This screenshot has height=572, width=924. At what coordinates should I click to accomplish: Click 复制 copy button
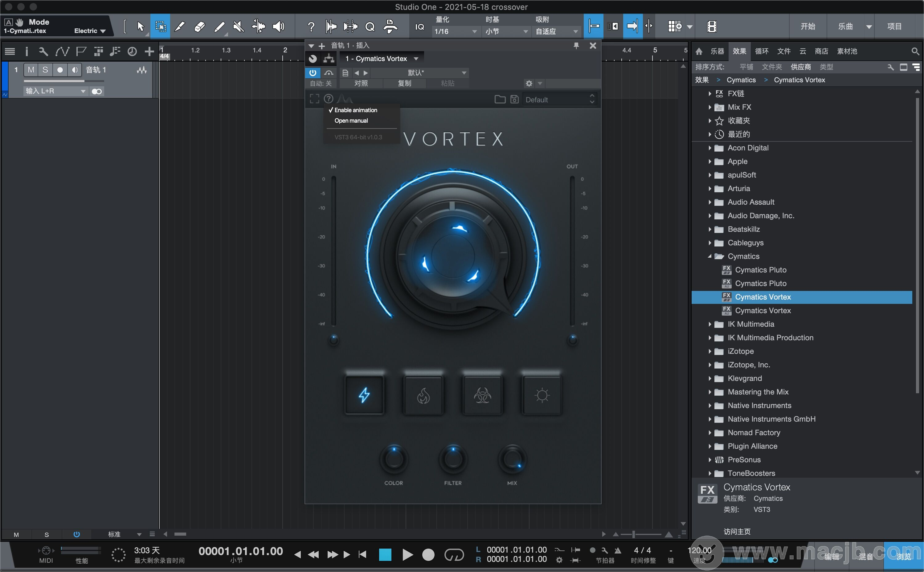404,83
